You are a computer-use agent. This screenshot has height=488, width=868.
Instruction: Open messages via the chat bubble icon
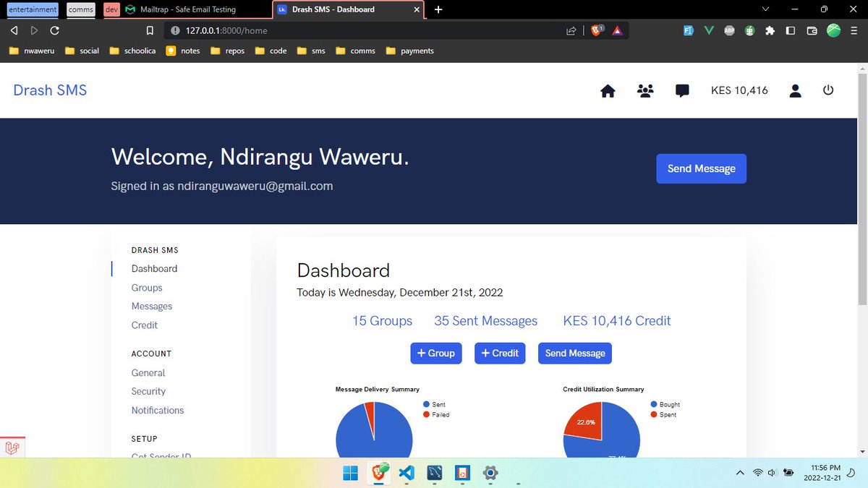coord(681,91)
